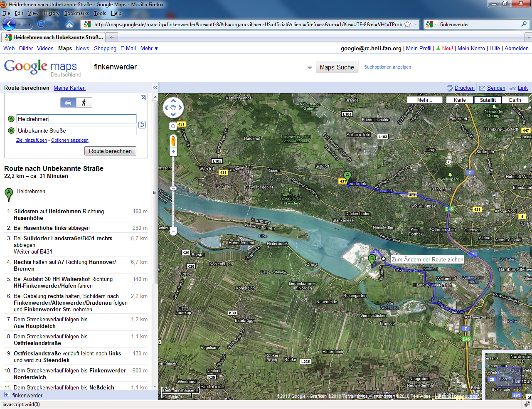Click marker A on the map
This screenshot has width=532, height=409.
click(347, 177)
